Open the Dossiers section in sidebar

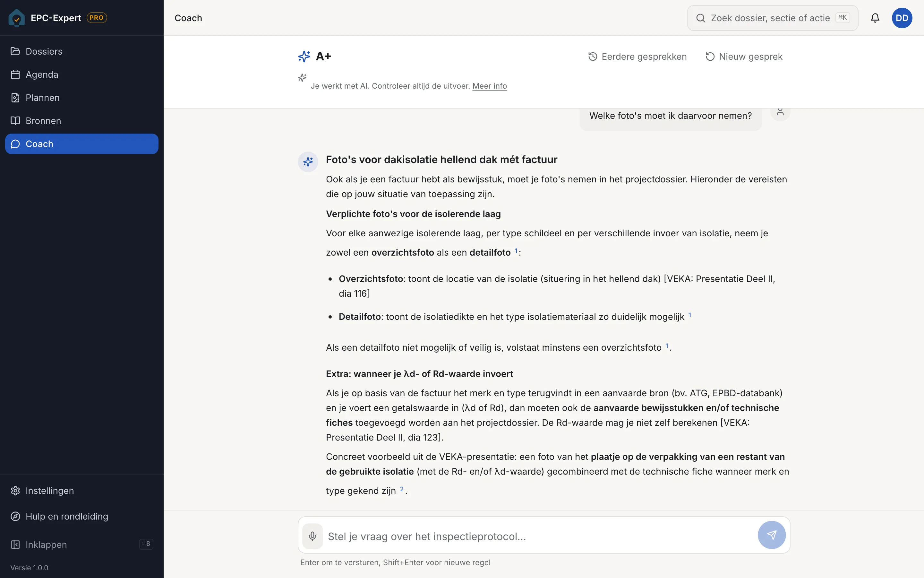pyautogui.click(x=82, y=51)
